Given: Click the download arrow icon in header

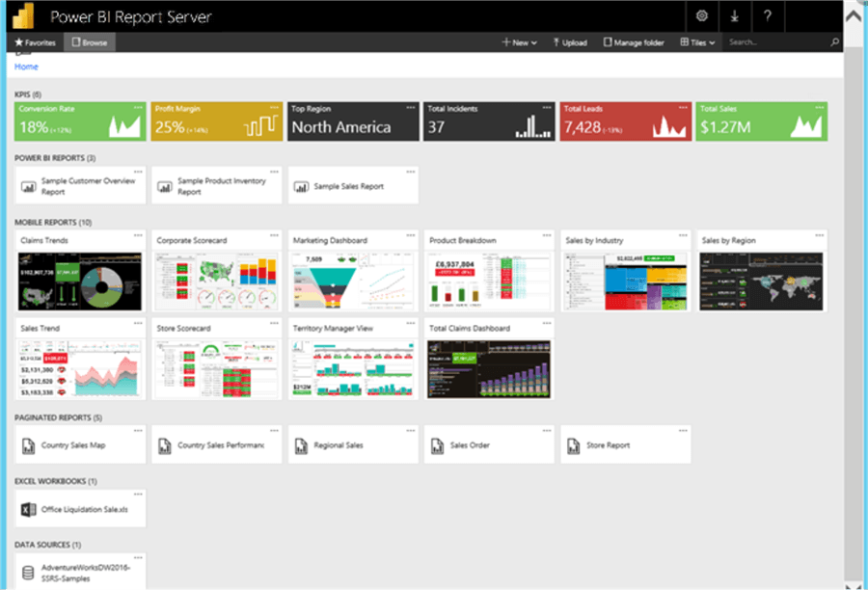Looking at the screenshot, I should coord(734,16).
